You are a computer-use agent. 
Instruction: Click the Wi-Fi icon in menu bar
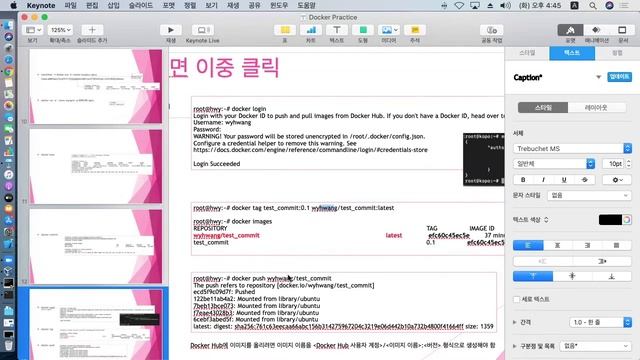point(459,5)
